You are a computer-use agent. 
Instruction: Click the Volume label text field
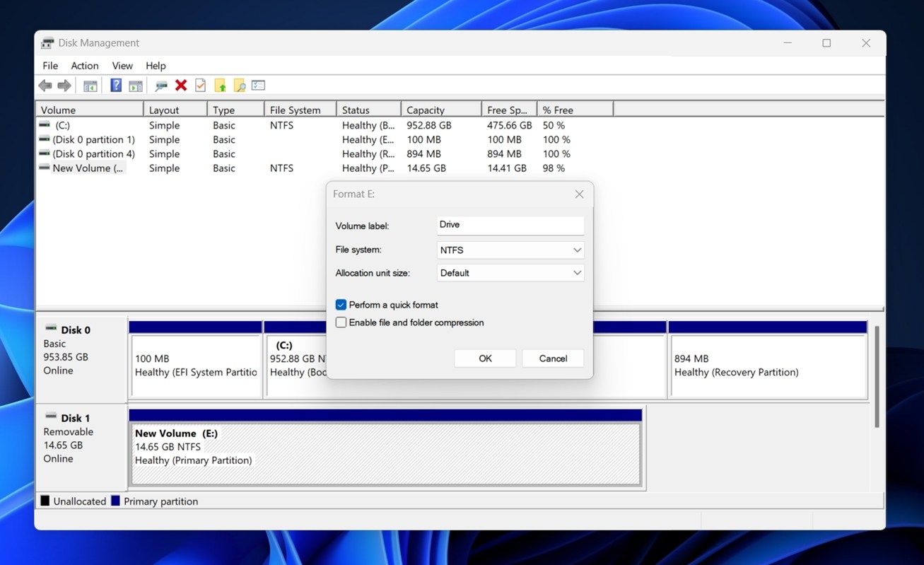[x=510, y=225]
